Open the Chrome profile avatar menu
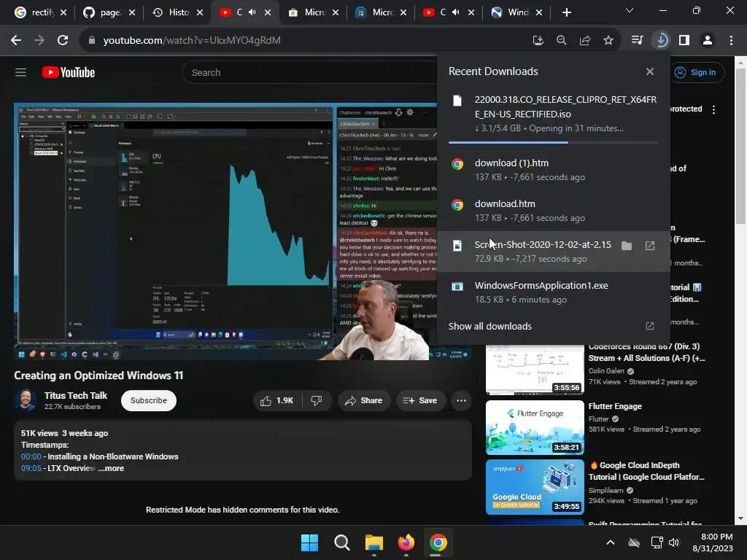The height and width of the screenshot is (560, 747). [x=708, y=41]
